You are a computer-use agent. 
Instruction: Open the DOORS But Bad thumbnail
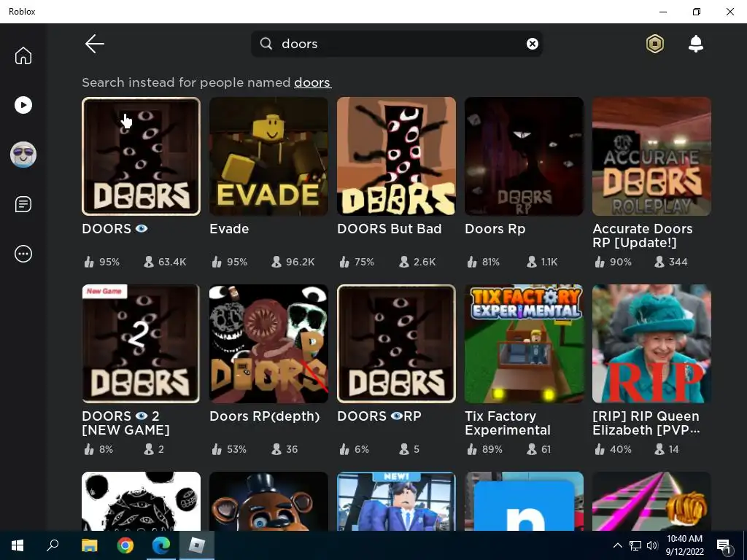[396, 156]
